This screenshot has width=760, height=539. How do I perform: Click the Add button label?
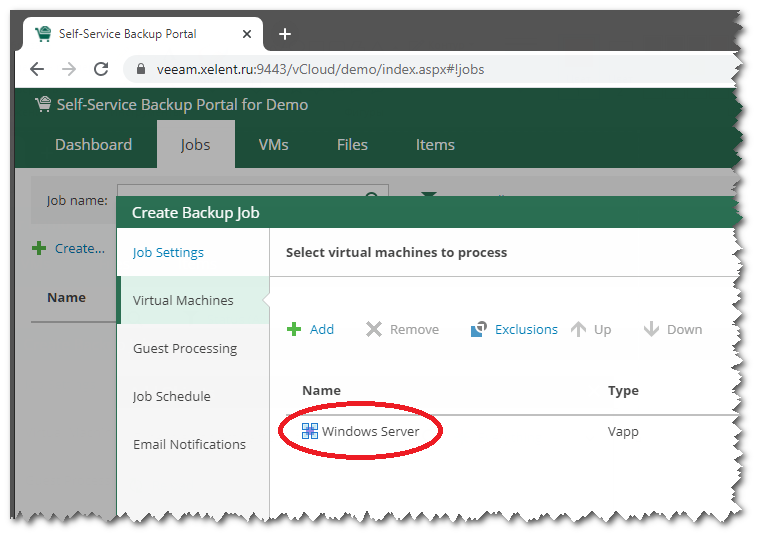pos(322,329)
